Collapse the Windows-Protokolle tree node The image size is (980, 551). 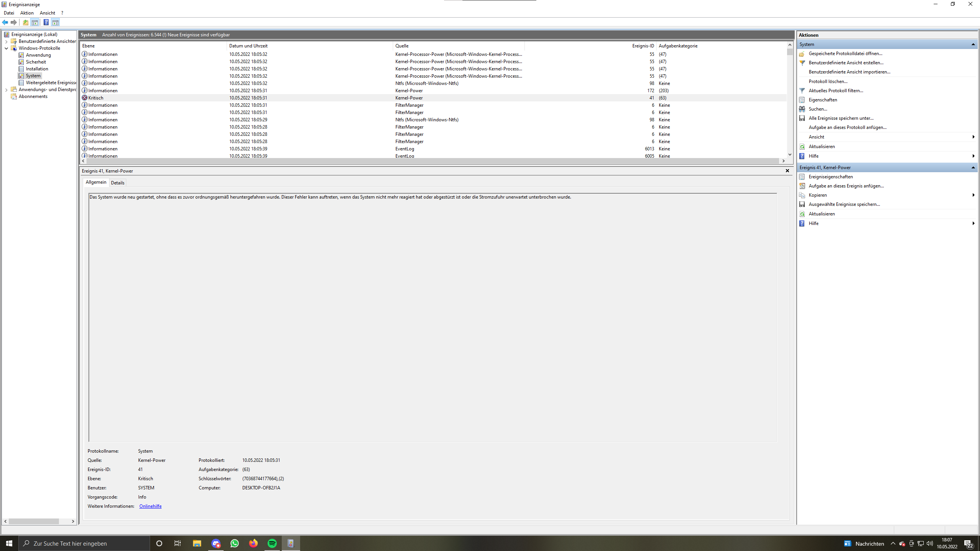pos(6,48)
